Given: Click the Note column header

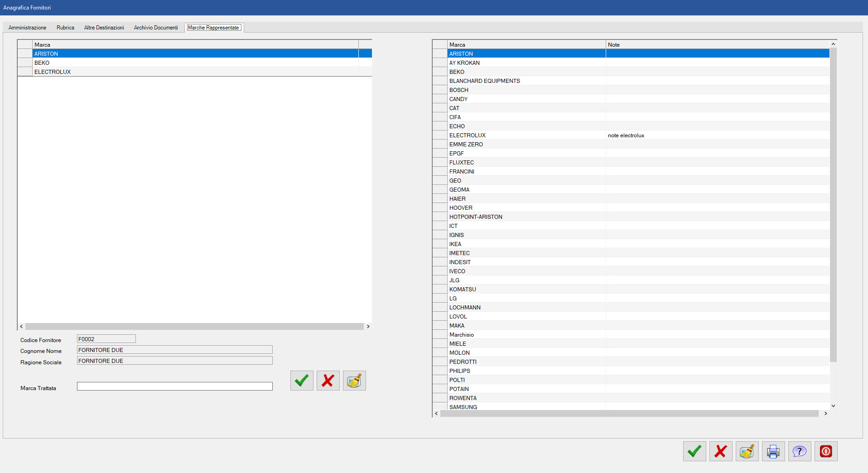Looking at the screenshot, I should (x=614, y=44).
